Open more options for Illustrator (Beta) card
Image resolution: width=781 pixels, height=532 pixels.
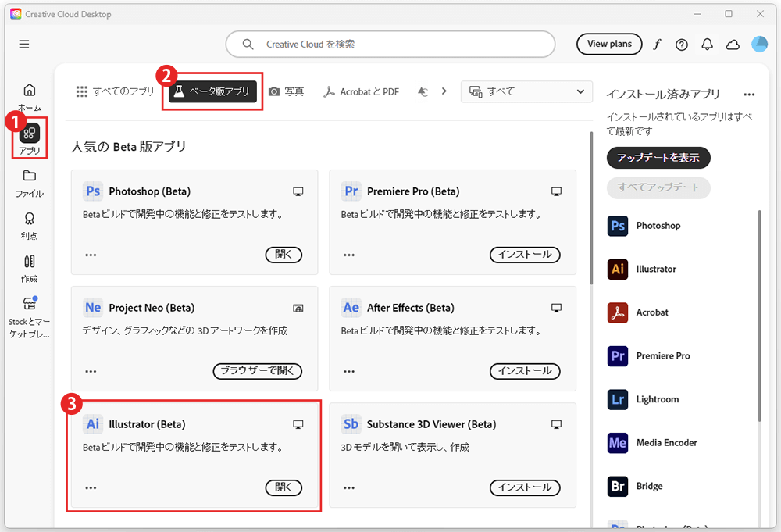91,487
